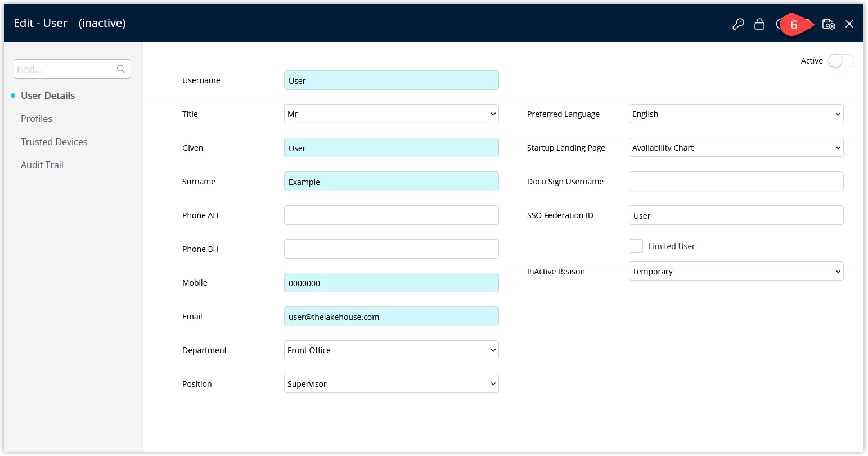Viewport: 868px width, 456px height.
Task: Open the Trusted Devices section
Action: click(x=54, y=142)
